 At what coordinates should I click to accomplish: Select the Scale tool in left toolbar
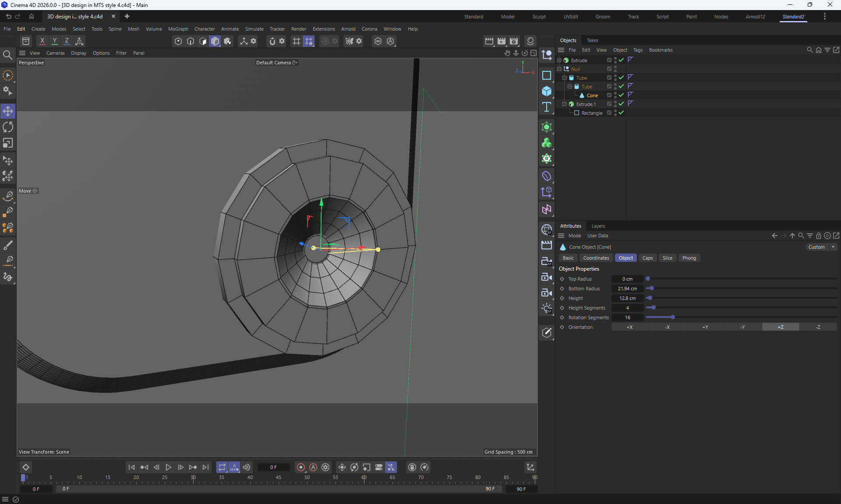pyautogui.click(x=8, y=144)
